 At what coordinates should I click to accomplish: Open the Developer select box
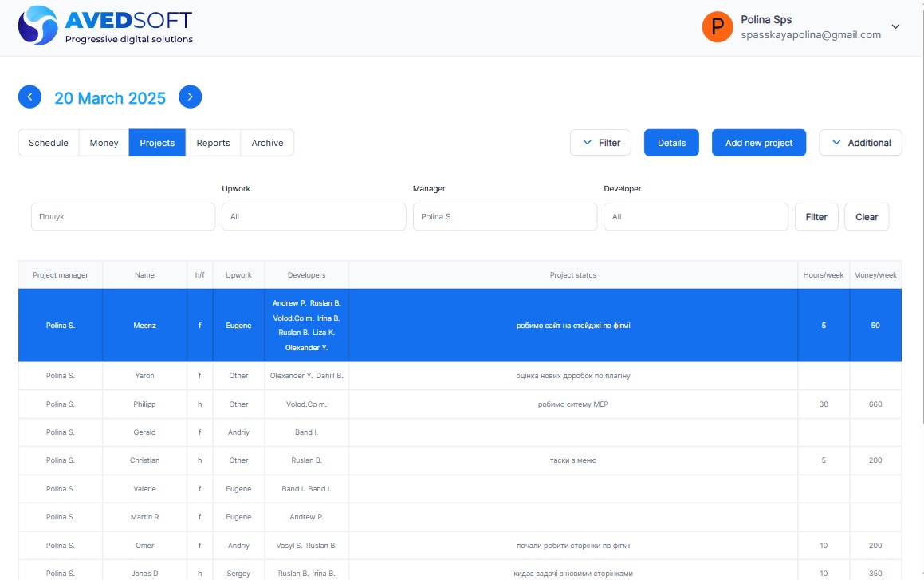[695, 216]
